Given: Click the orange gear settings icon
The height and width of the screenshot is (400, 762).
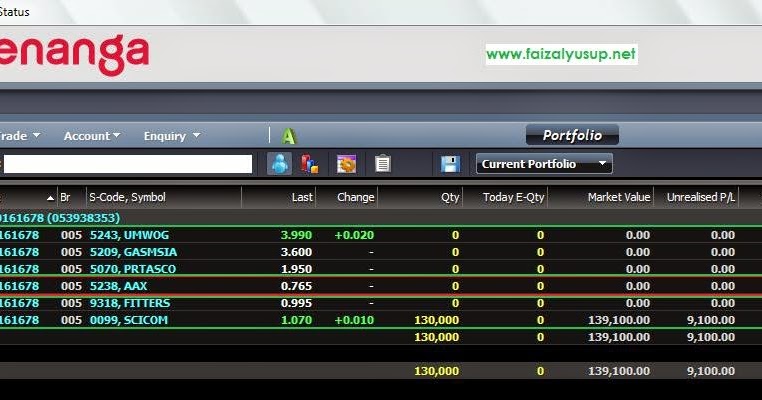Looking at the screenshot, I should tap(346, 164).
